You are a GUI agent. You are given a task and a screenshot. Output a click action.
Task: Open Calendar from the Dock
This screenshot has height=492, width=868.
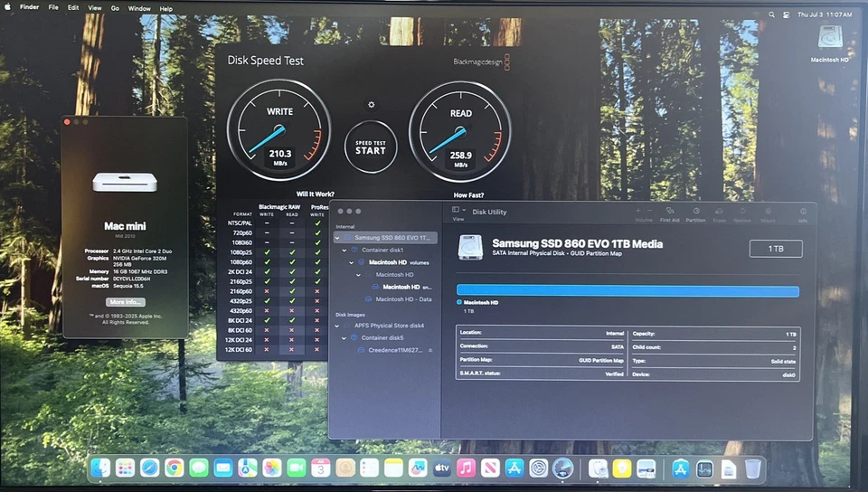[x=320, y=468]
